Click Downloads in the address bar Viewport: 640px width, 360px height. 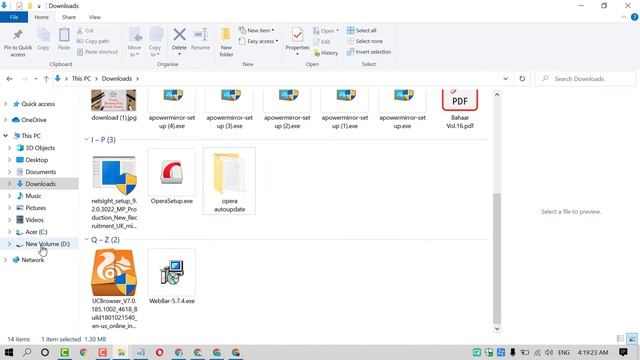117,78
